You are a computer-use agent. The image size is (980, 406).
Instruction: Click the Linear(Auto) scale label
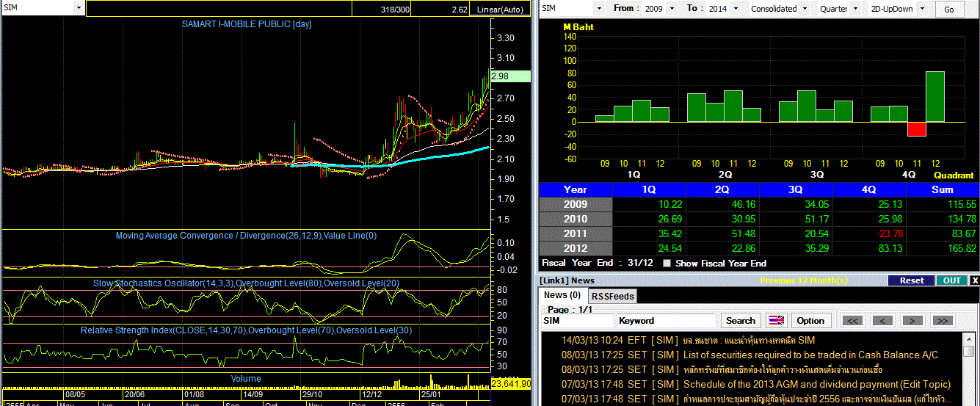point(501,10)
